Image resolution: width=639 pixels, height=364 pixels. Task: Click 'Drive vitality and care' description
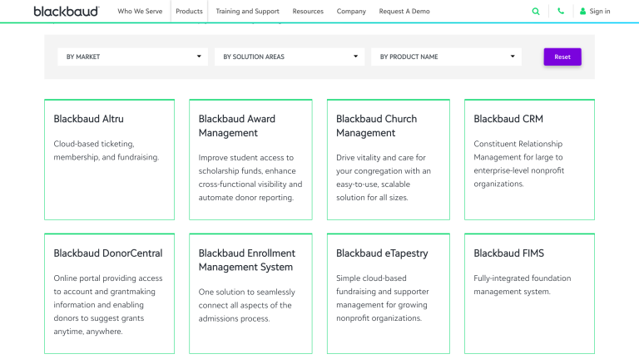click(x=383, y=178)
